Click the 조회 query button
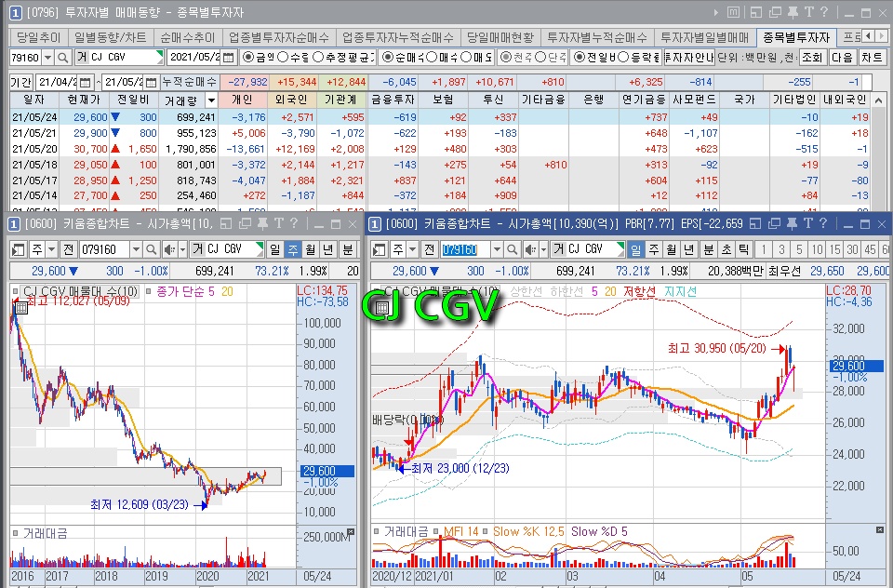This screenshot has width=893, height=588. pyautogui.click(x=813, y=58)
